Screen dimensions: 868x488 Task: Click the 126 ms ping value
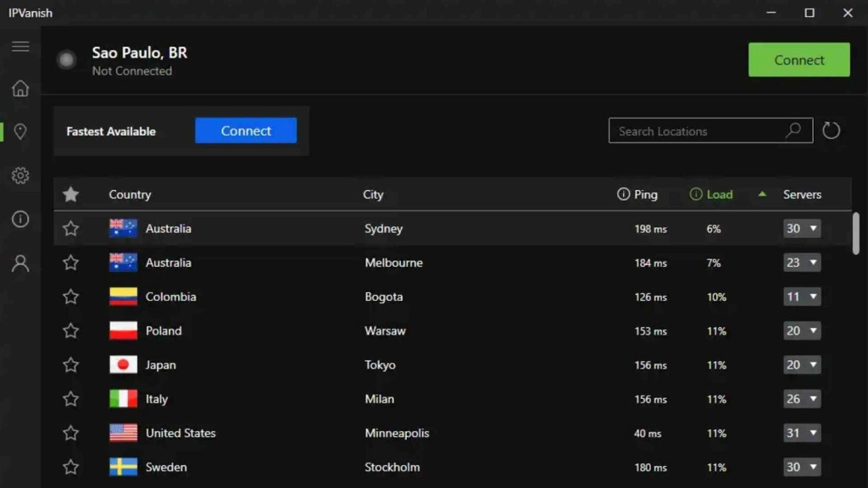coord(650,297)
